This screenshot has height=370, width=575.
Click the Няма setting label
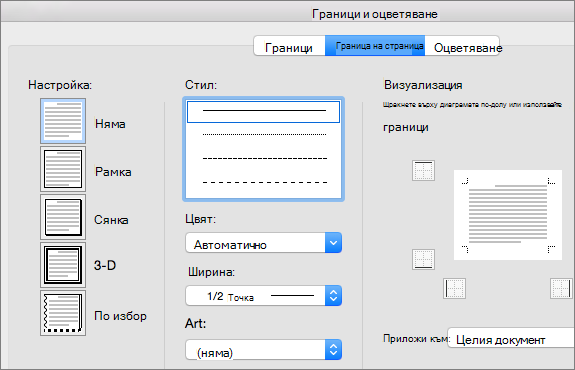click(x=110, y=124)
